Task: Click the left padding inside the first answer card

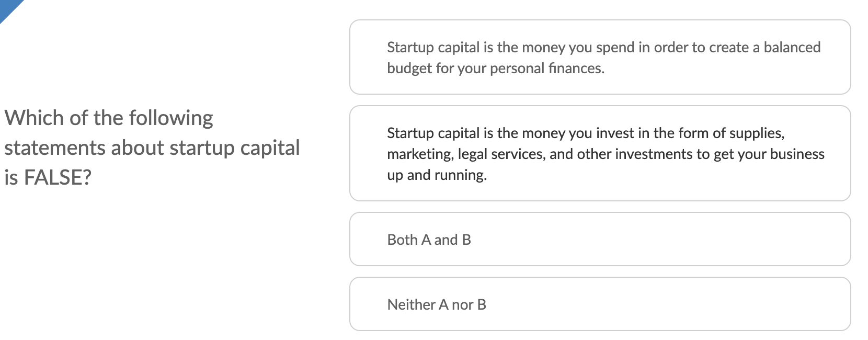Action: (368, 57)
